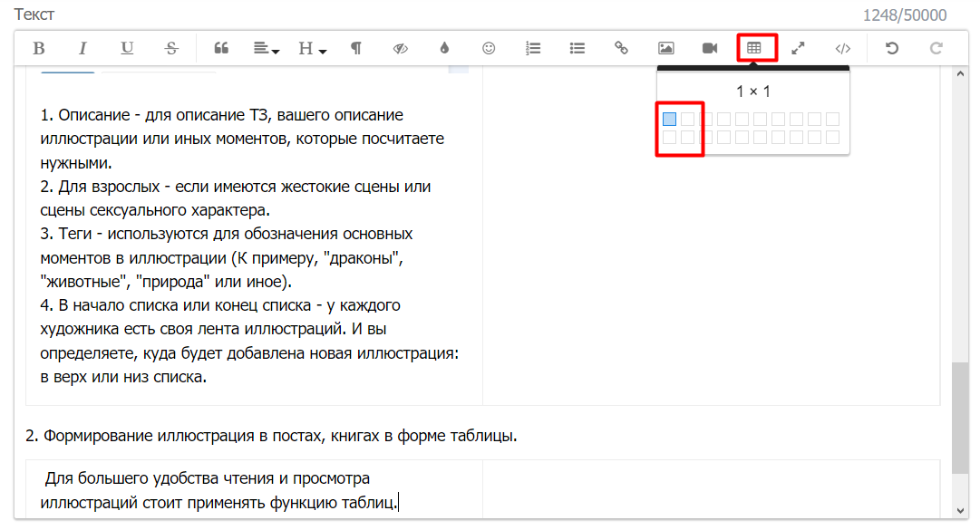
Task: Insert a bulleted list
Action: click(x=577, y=49)
